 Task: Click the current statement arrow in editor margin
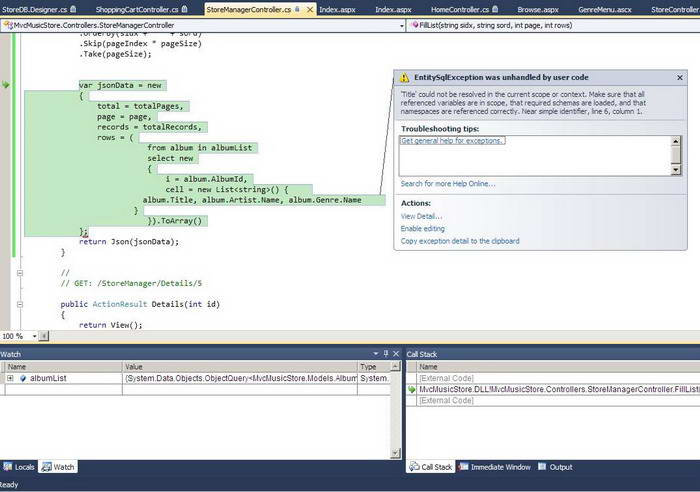point(6,86)
